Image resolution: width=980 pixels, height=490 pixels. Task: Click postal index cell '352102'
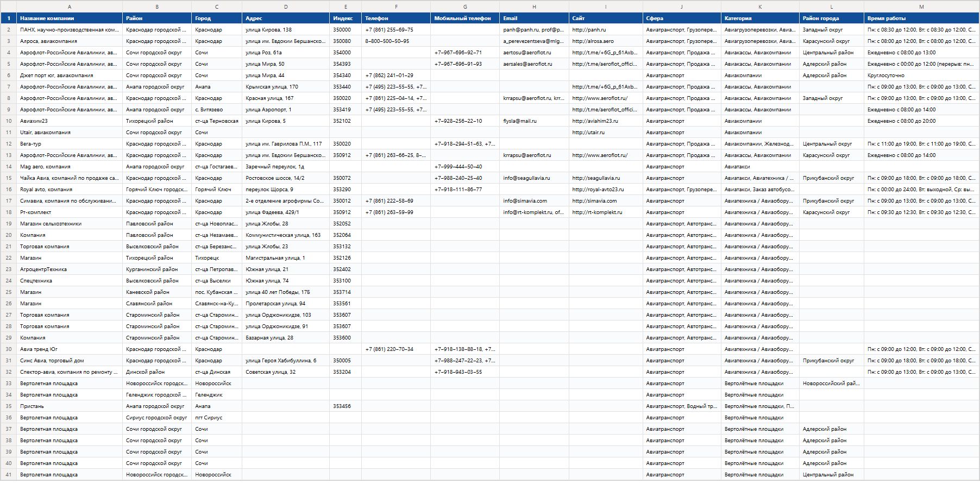click(x=345, y=121)
